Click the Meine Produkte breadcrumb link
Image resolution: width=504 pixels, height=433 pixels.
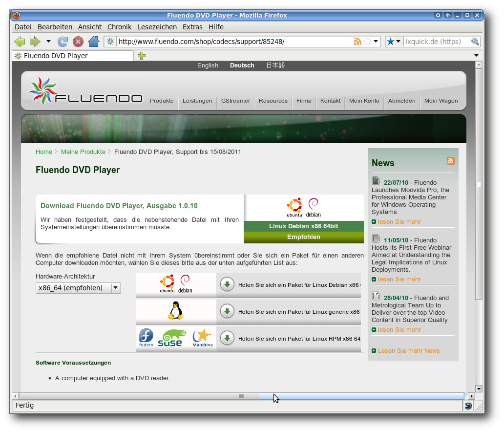pos(83,152)
